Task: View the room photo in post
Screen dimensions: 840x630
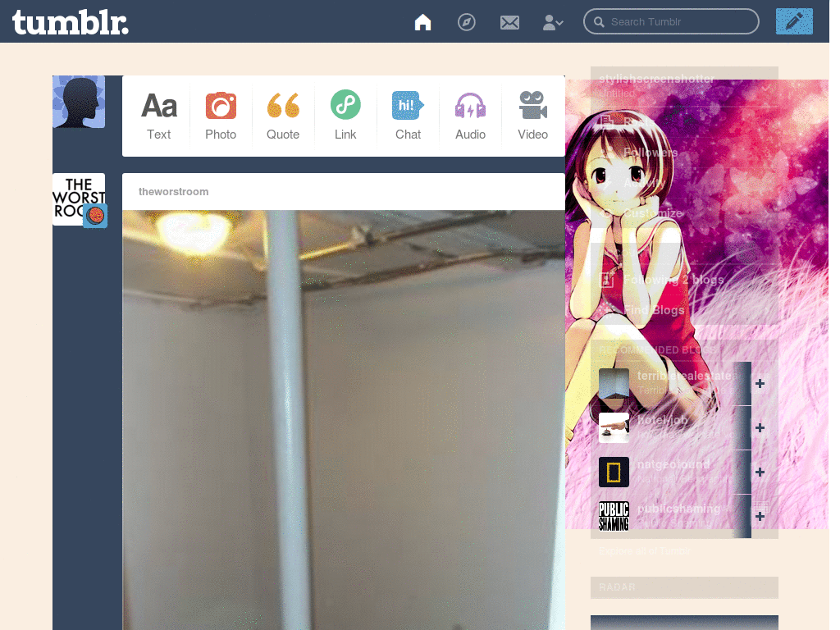Action: 344,419
